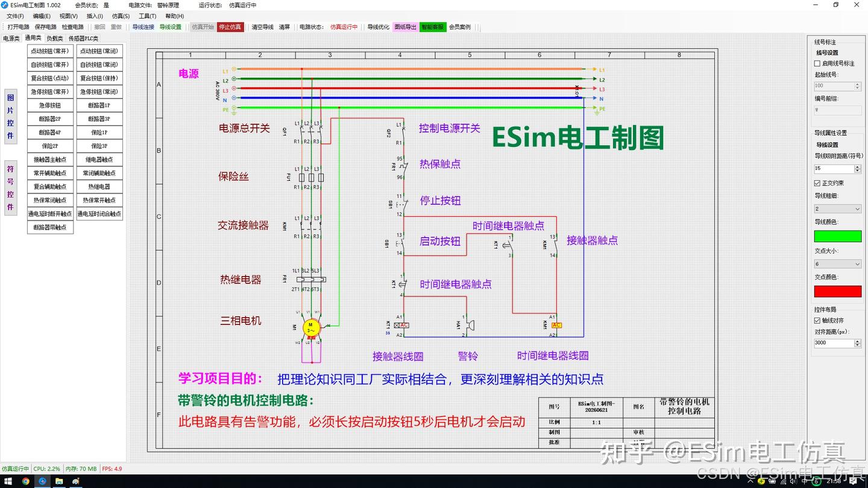Viewport: 868px width, 488px height.
Task: Select the SB1 stop button contact 11-12
Action: (403, 205)
